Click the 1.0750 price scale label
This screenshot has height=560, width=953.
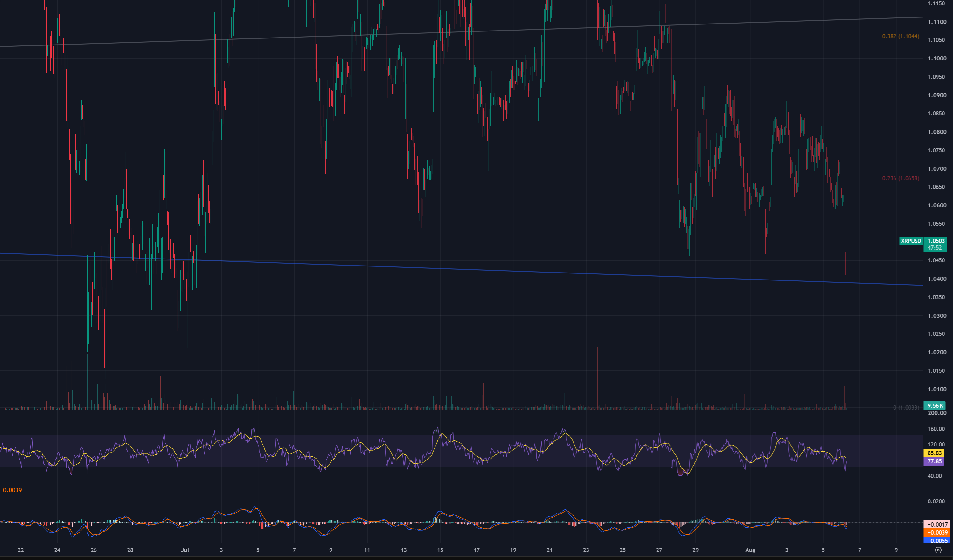pyautogui.click(x=936, y=150)
